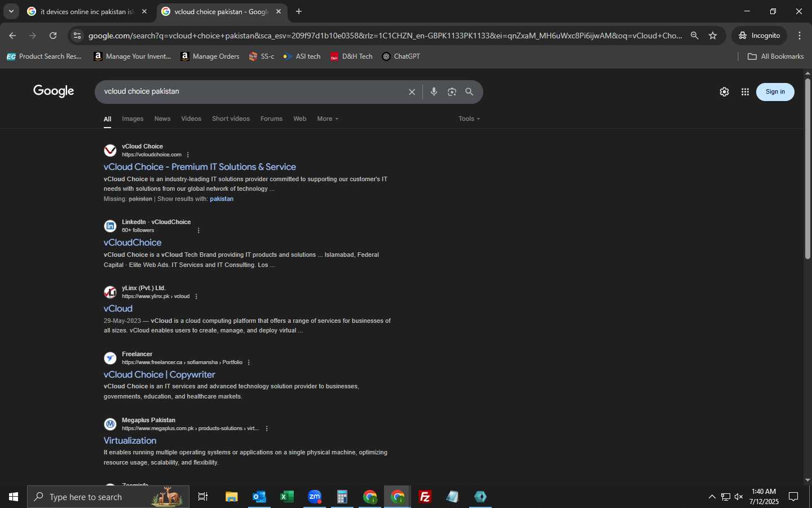Click the Sign in button
The image size is (812, 508).
pyautogui.click(x=775, y=92)
